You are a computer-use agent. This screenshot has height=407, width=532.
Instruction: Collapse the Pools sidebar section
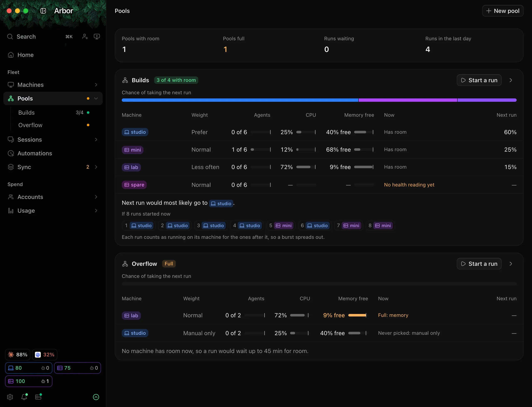(96, 98)
